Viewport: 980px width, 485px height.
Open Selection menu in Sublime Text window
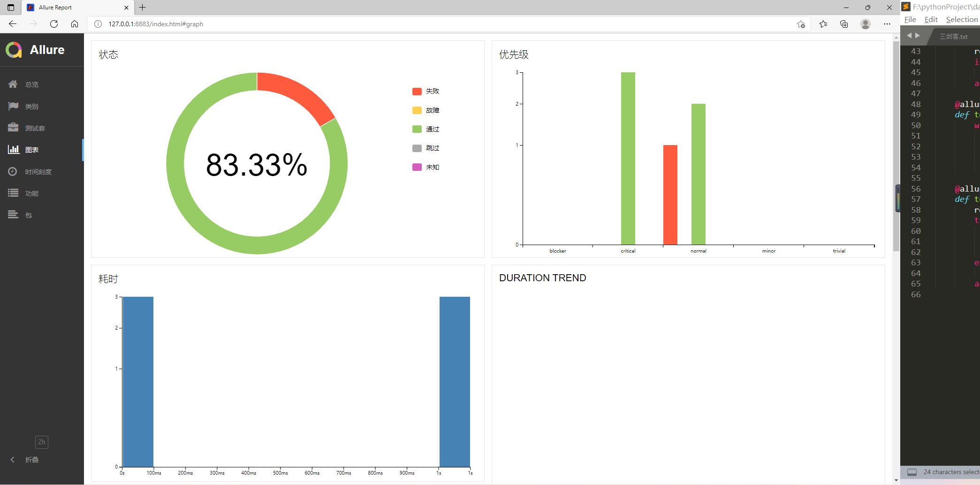(x=962, y=20)
